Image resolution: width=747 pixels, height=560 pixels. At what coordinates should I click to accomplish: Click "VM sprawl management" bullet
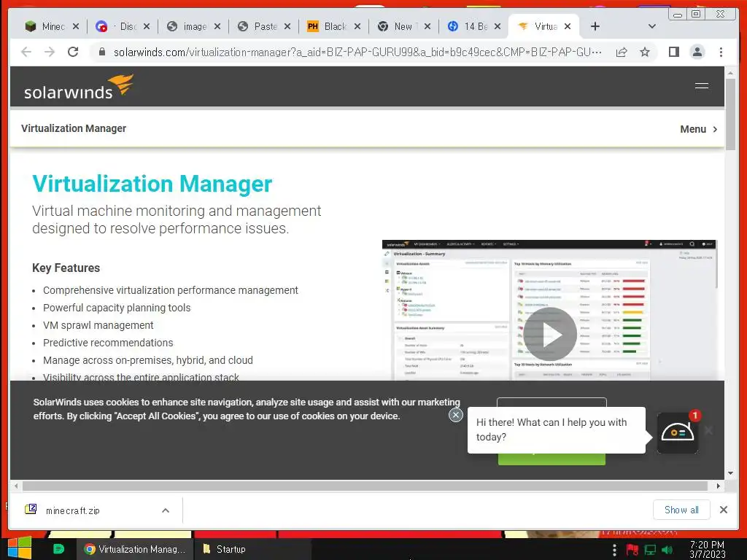click(98, 325)
